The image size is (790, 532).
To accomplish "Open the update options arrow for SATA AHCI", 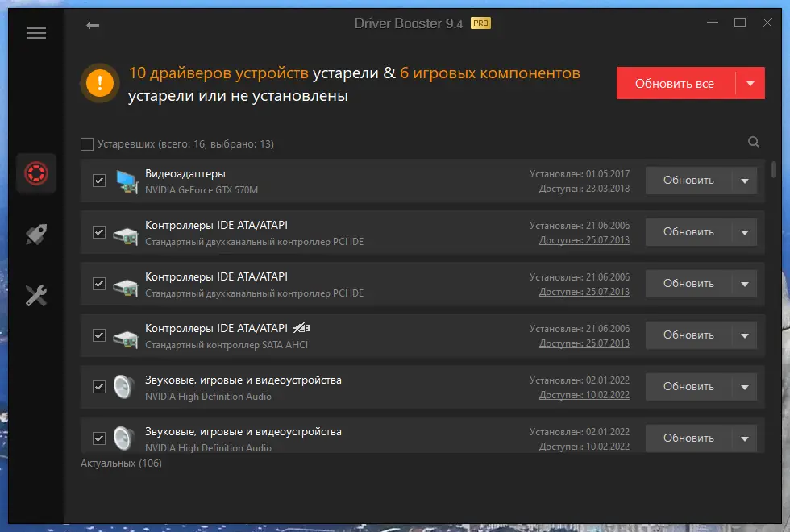I will (x=745, y=335).
